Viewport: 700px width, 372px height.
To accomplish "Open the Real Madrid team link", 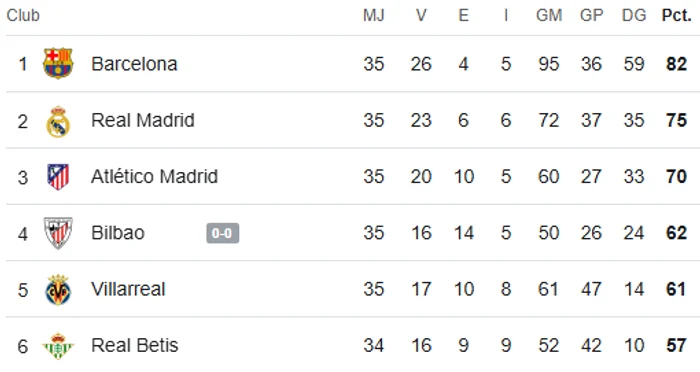I will coord(143,120).
